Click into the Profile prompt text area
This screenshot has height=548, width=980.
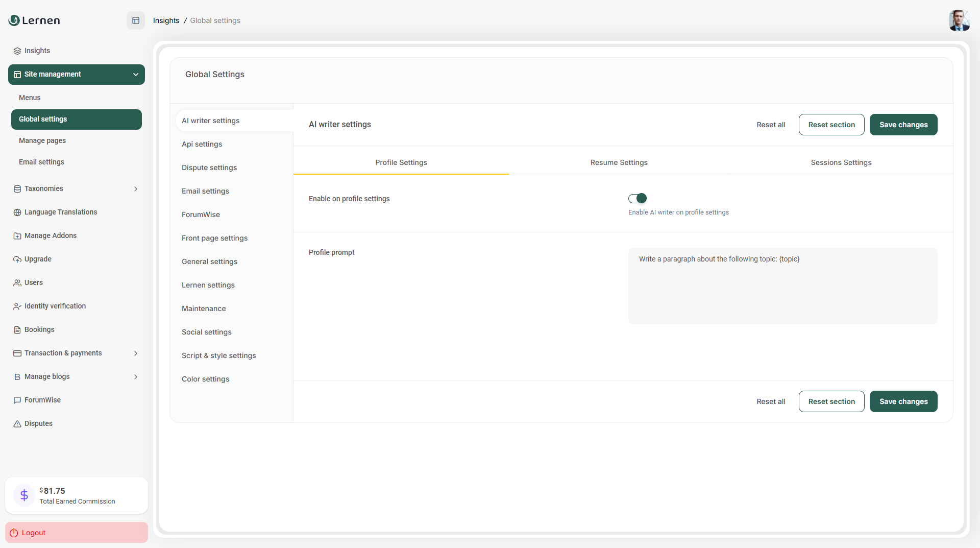point(782,286)
